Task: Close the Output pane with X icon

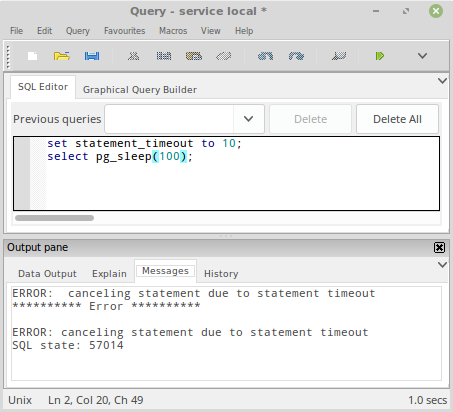Action: 439,247
